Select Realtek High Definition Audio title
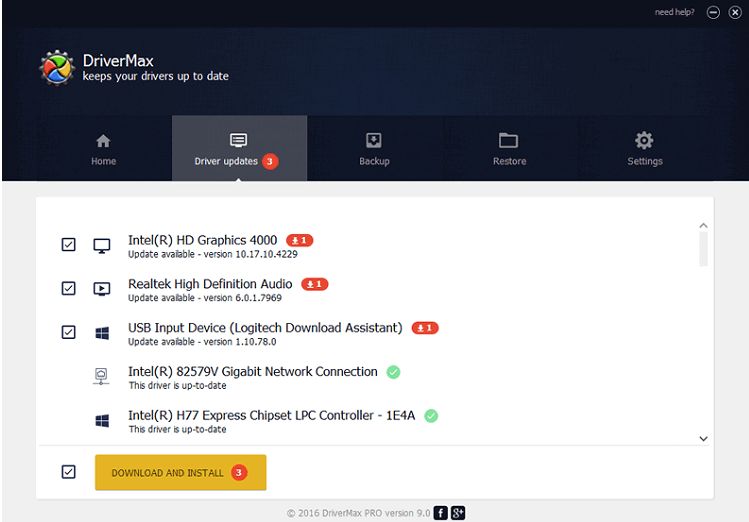The height and width of the screenshot is (522, 749). tap(210, 284)
